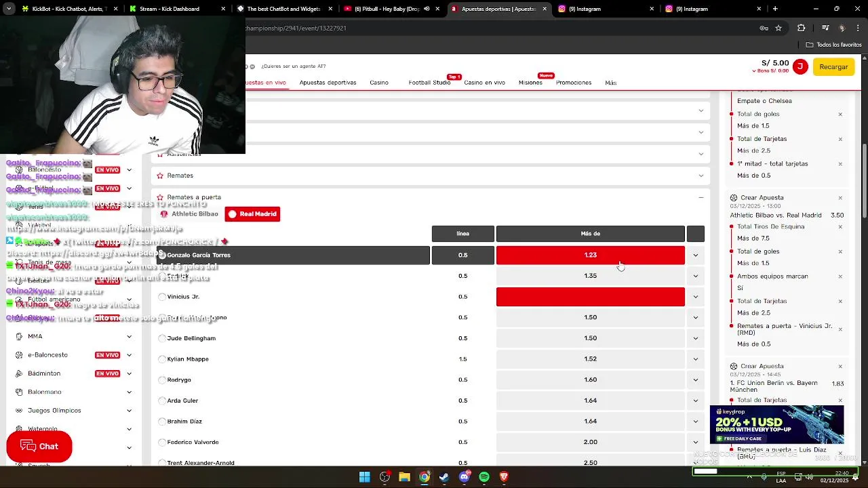The image size is (868, 488).
Task: Remove Total Tiros De Esquina selection
Action: tap(840, 227)
